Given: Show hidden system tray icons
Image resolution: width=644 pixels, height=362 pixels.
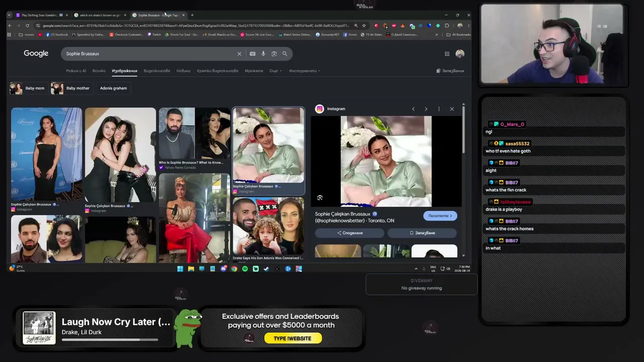Looking at the screenshot, I should tap(416, 269).
